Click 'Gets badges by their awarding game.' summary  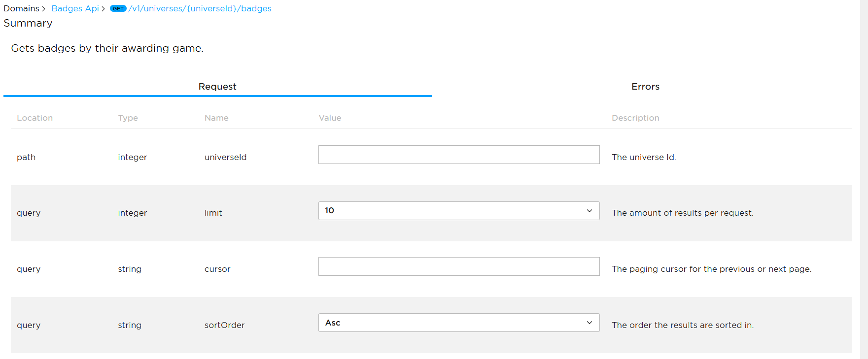(x=107, y=48)
